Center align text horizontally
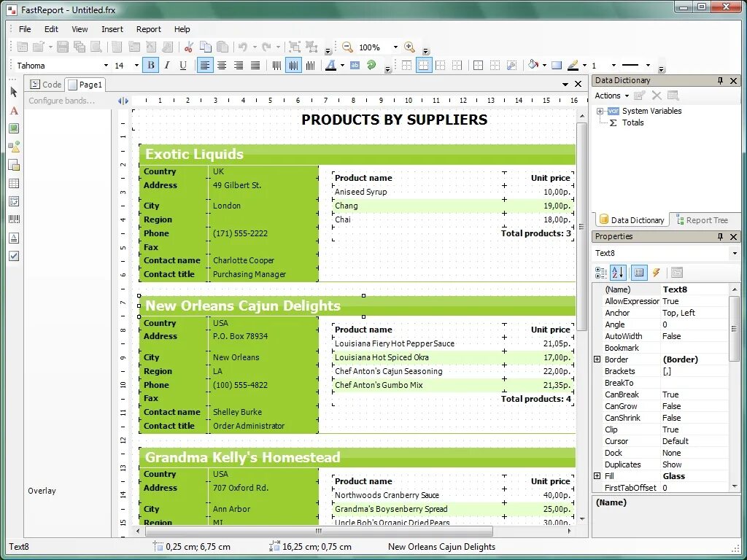The height and width of the screenshot is (560, 747). [x=222, y=65]
